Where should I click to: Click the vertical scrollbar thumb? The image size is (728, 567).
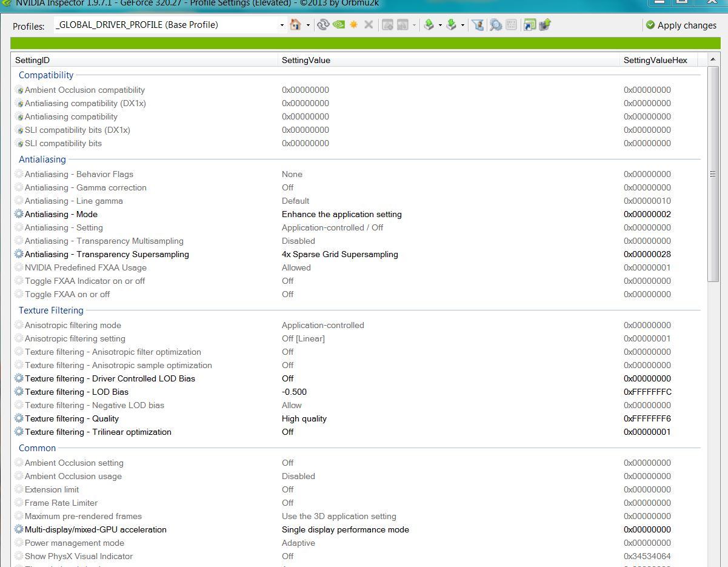coord(713,174)
